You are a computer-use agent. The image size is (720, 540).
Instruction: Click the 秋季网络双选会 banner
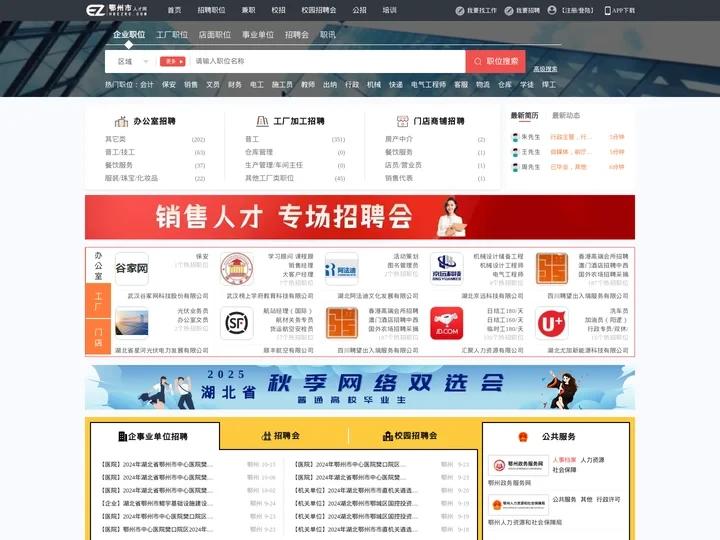pyautogui.click(x=360, y=387)
